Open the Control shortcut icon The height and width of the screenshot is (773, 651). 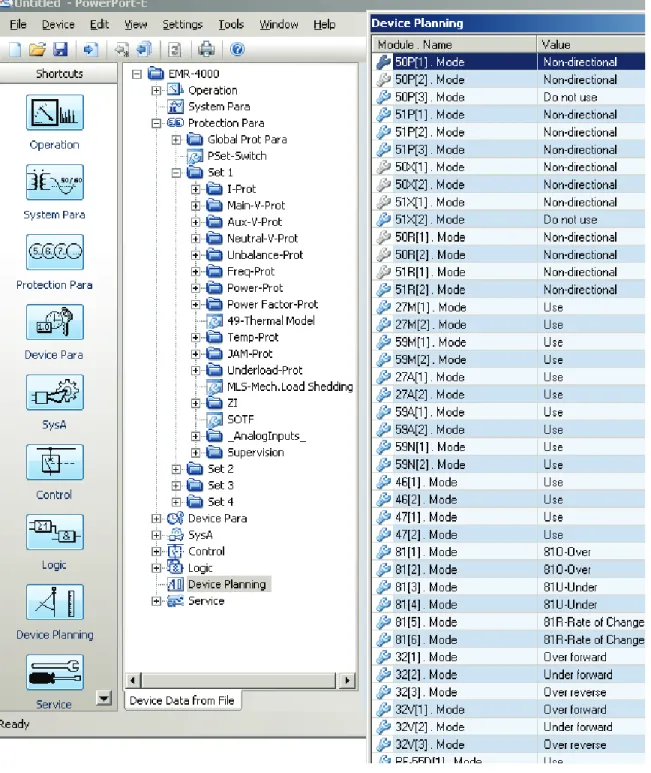(x=55, y=462)
